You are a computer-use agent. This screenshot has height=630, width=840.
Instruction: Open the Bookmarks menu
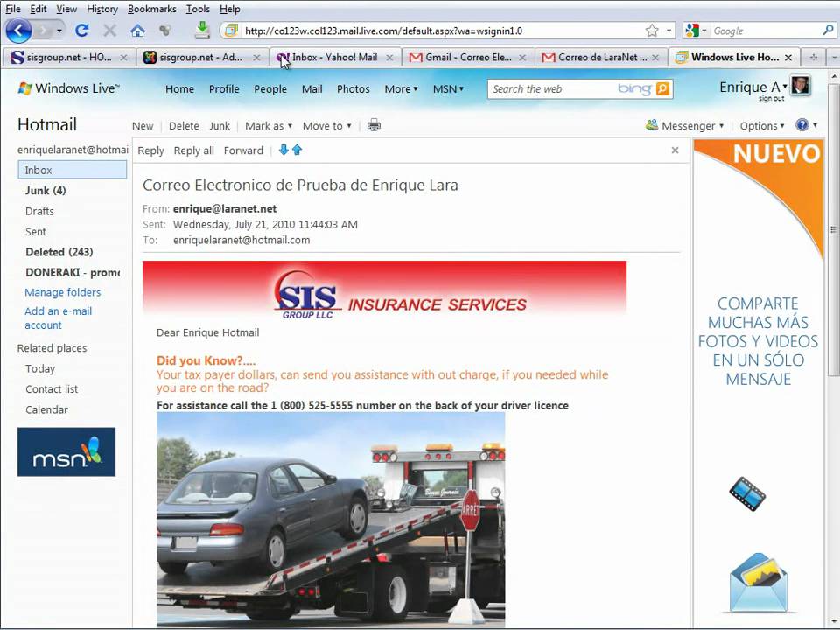point(151,9)
